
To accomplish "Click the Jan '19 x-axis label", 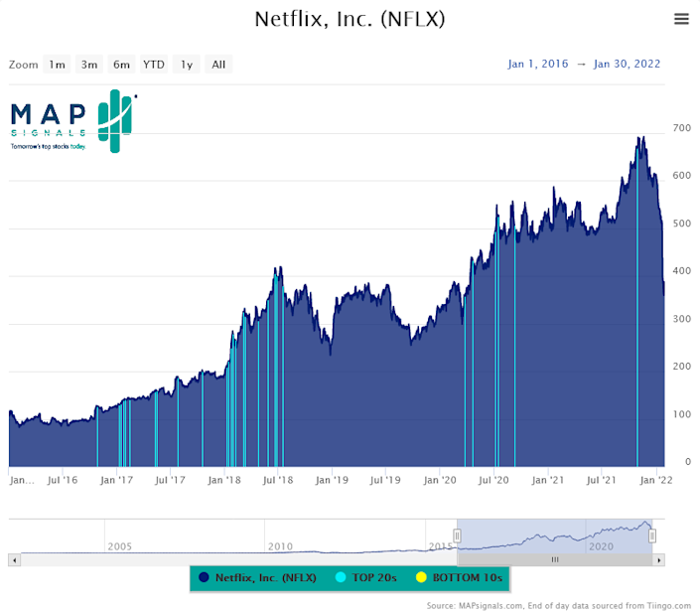I will (x=332, y=480).
